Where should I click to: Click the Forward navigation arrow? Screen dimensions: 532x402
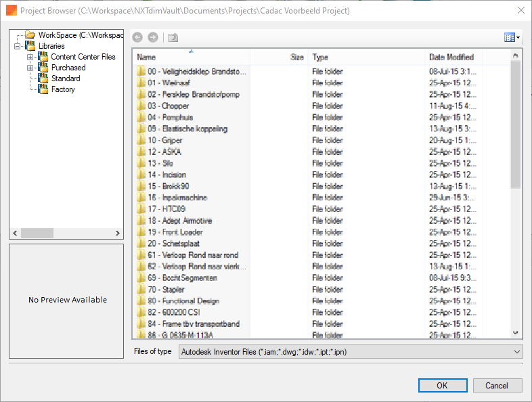(x=153, y=37)
